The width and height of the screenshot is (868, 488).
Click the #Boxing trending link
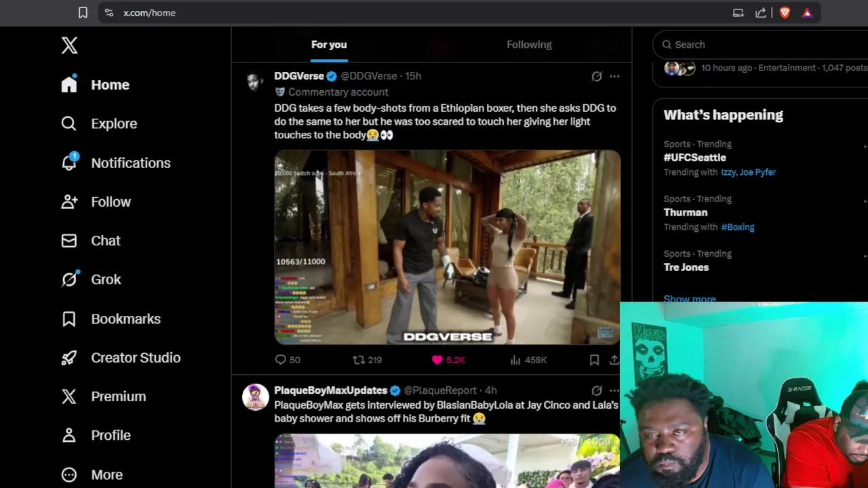point(737,227)
